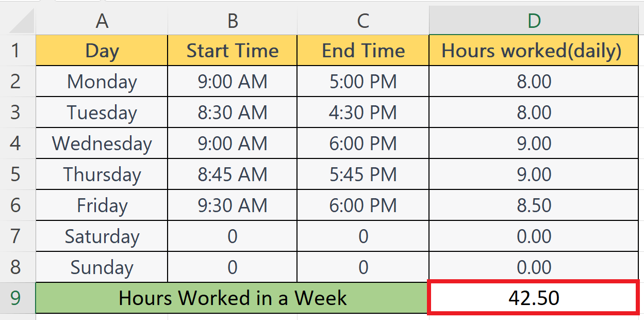This screenshot has height=320, width=644.
Task: Select Tuesday's start time 8:30 AM
Action: point(232,113)
